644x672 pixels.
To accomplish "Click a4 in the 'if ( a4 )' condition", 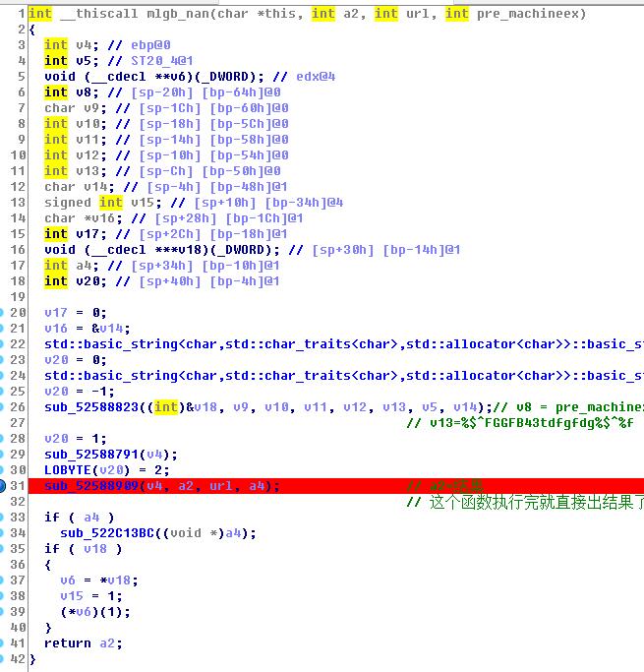I will 91,518.
